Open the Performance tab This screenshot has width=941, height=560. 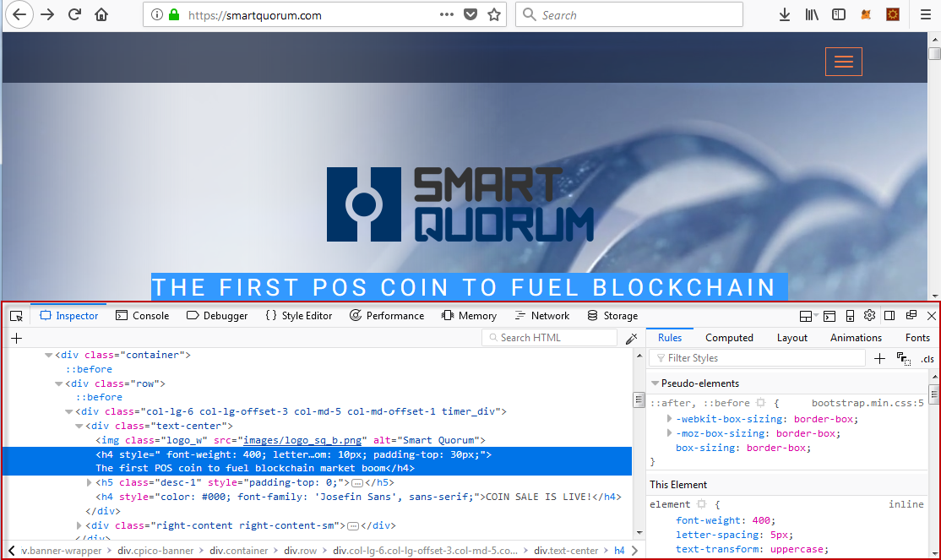click(387, 316)
